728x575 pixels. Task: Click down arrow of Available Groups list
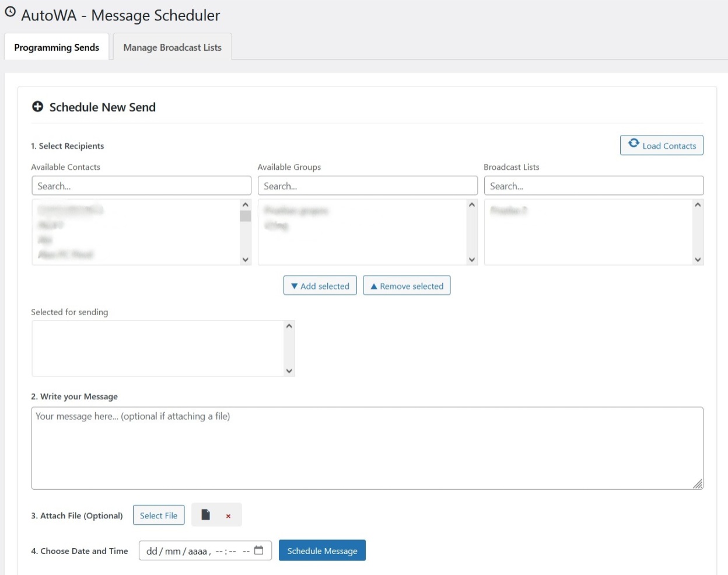(x=471, y=260)
